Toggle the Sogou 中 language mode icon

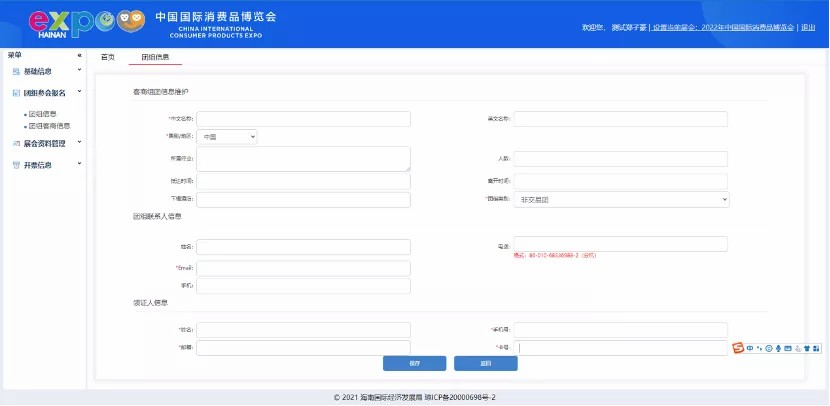coord(750,348)
